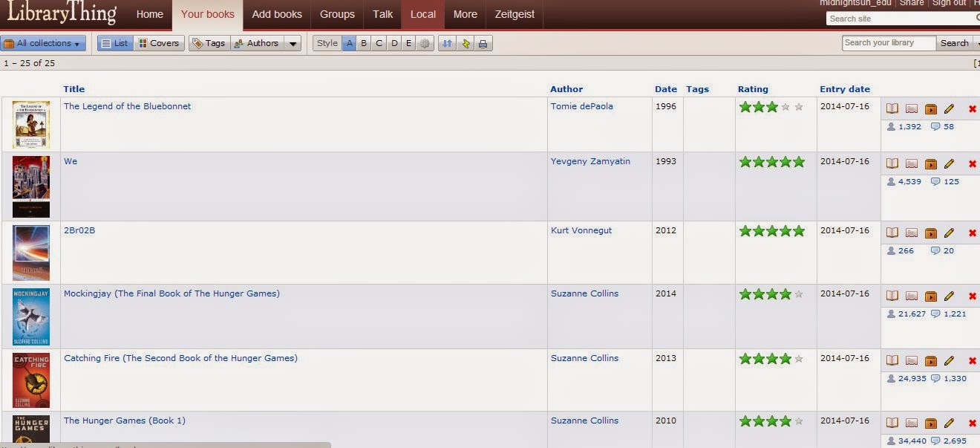
Task: Delete Mockingjay using red X icon
Action: (x=973, y=296)
